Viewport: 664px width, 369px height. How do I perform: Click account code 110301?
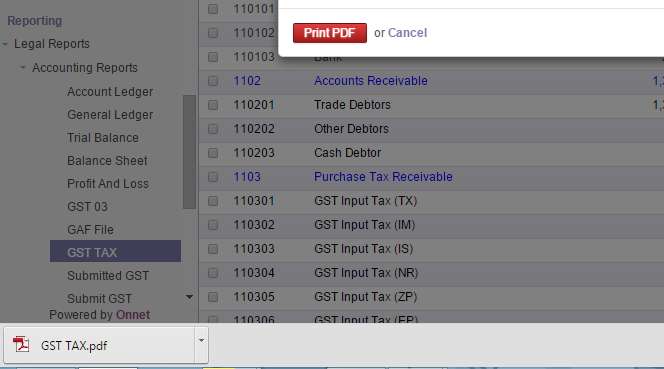tap(254, 201)
